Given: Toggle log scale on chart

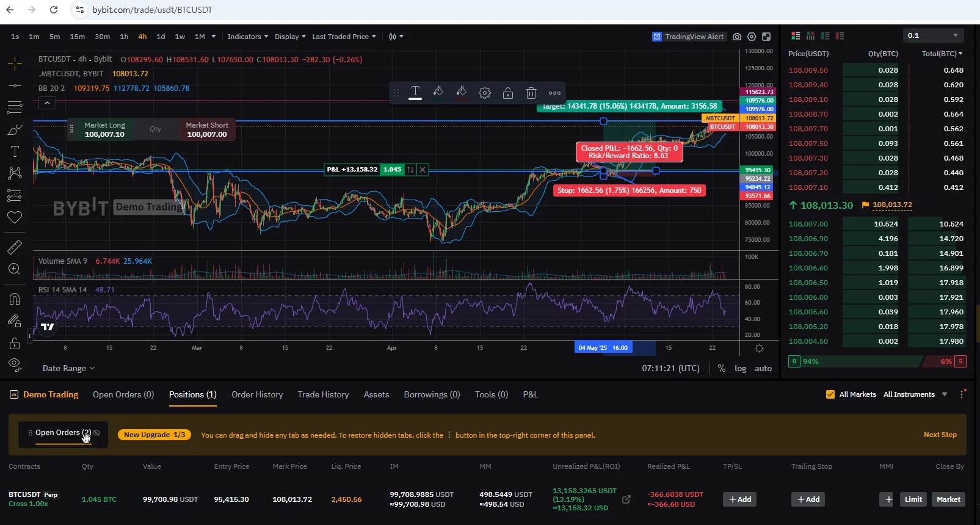Looking at the screenshot, I should pyautogui.click(x=740, y=368).
